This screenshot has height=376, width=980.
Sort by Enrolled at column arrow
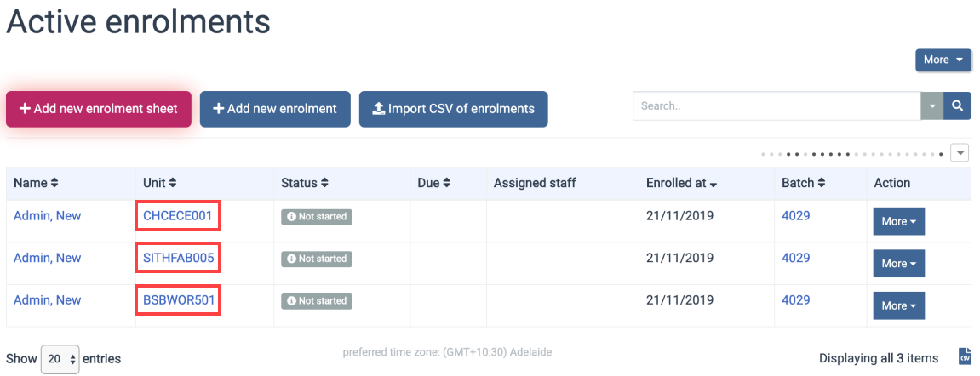click(714, 184)
